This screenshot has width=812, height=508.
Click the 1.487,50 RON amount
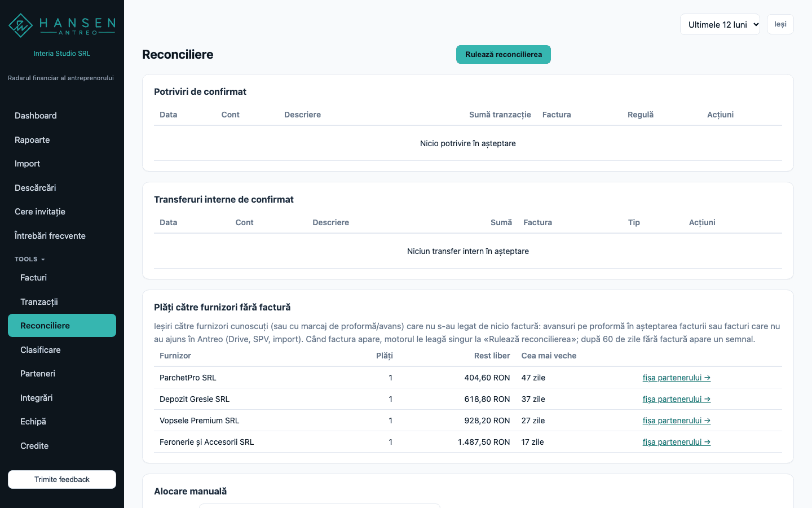(x=484, y=442)
